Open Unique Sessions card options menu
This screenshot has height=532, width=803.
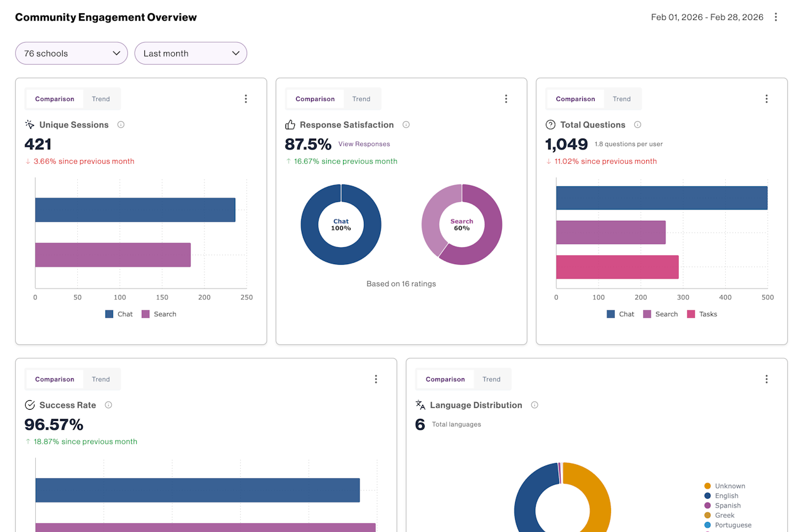tap(246, 98)
